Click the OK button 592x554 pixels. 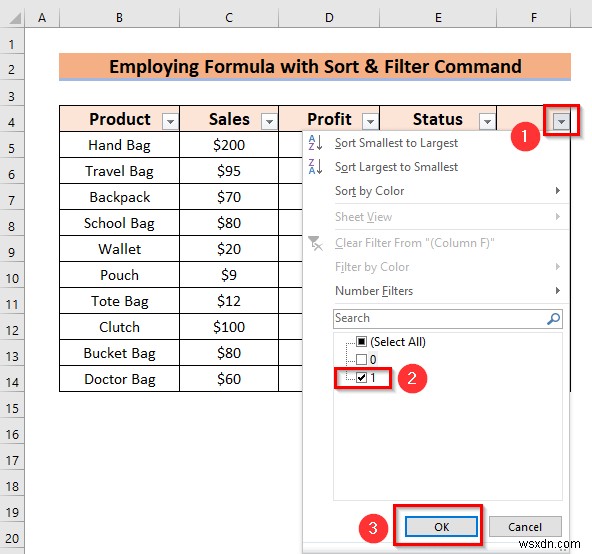coord(441,526)
